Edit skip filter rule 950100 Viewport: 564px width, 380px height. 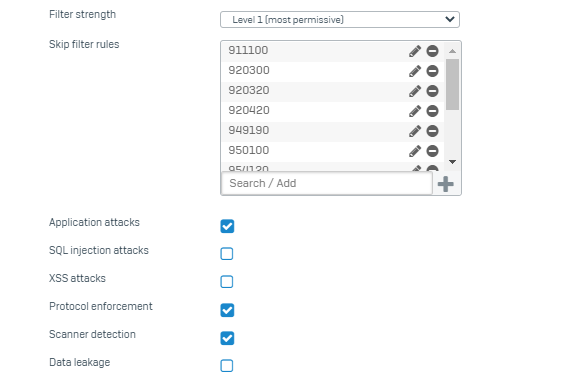pyautogui.click(x=415, y=151)
